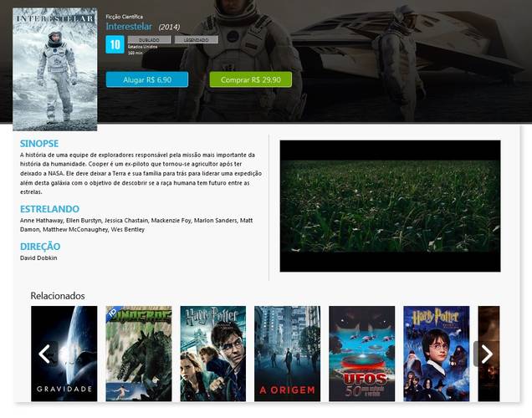Image resolution: width=532 pixels, height=418 pixels.
Task: Click the partially visible last related poster
Action: (x=489, y=354)
